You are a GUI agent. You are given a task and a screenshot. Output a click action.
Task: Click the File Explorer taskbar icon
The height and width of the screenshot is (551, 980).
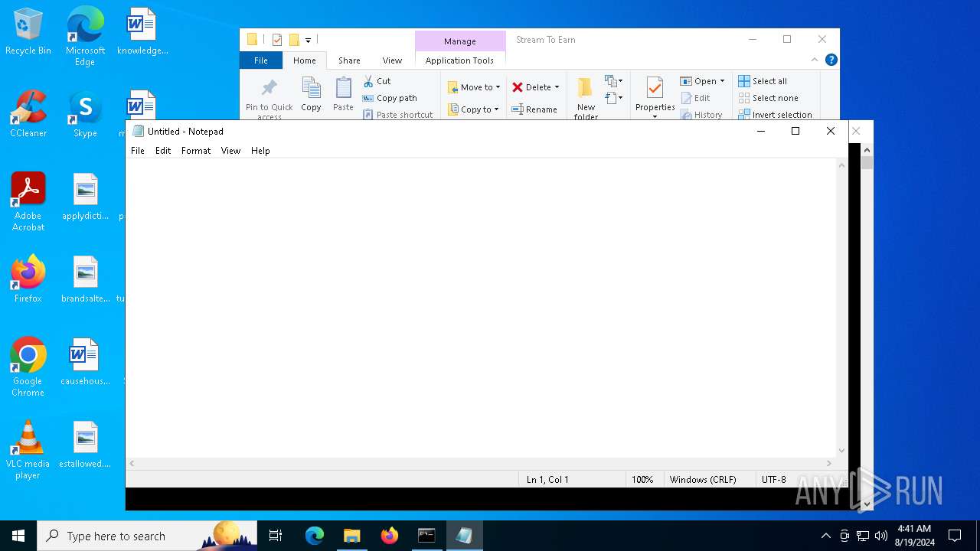[351, 536]
